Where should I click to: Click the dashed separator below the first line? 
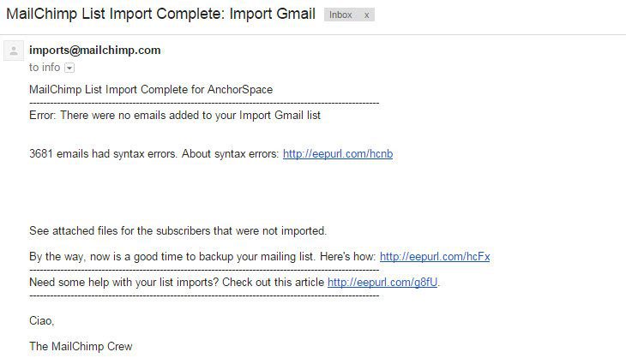tap(204, 102)
